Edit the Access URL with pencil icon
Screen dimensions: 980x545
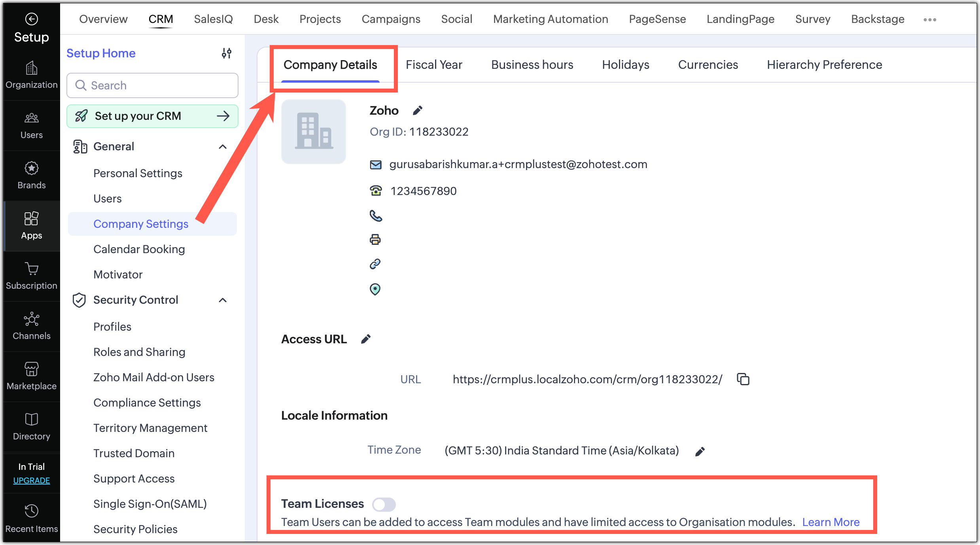pos(366,339)
